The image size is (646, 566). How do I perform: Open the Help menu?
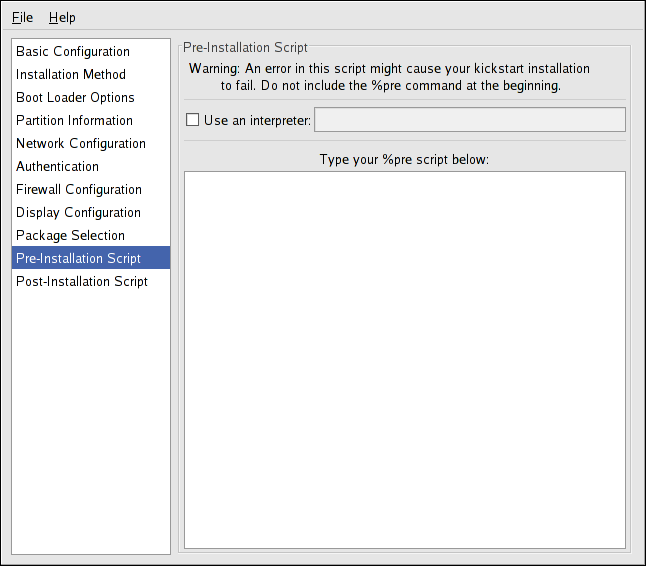point(62,17)
